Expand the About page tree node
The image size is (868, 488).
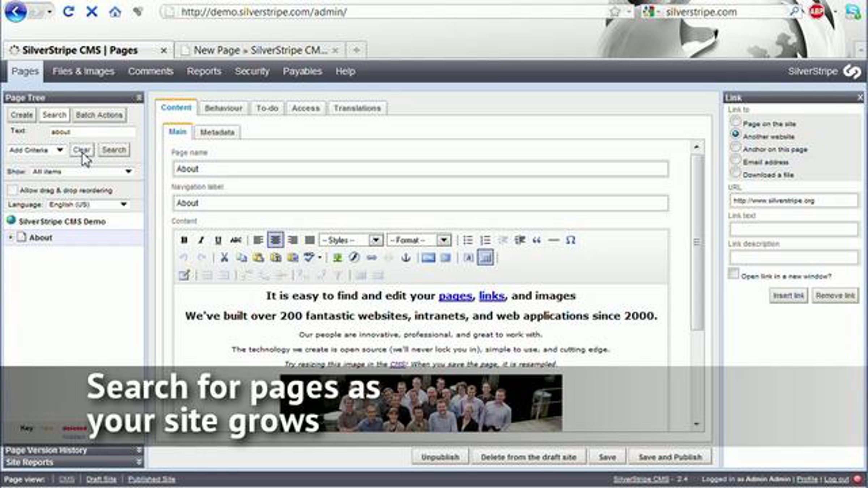pyautogui.click(x=10, y=237)
